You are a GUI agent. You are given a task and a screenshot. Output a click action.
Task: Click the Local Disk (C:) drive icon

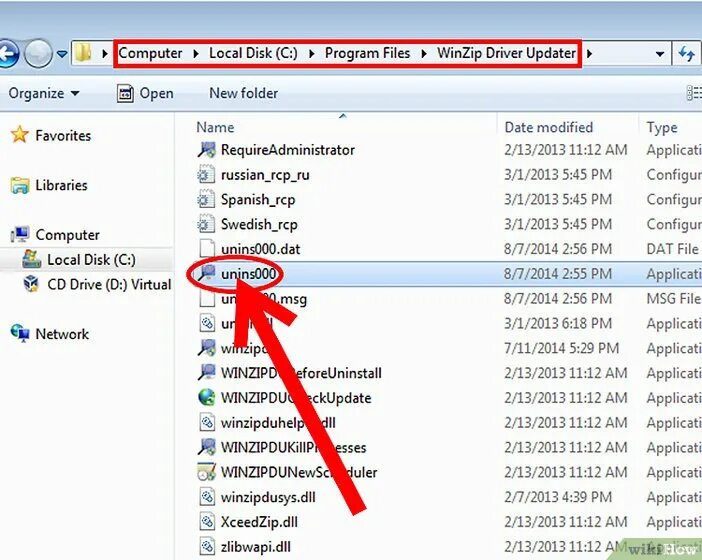tap(31, 259)
